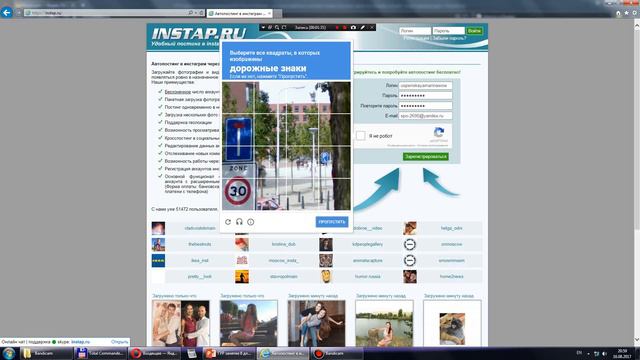Image resolution: width=640 pixels, height=360 pixels.
Task: Click the registration form Логин field
Action: (425, 86)
